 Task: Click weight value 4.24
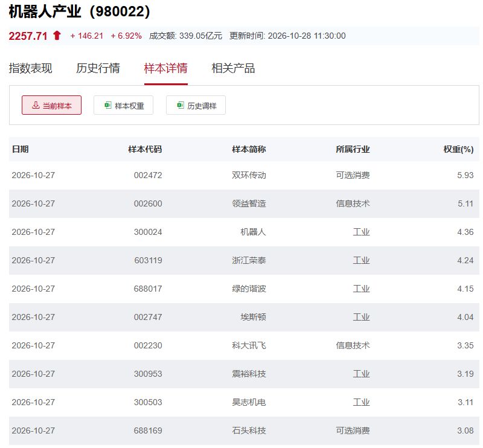click(465, 260)
